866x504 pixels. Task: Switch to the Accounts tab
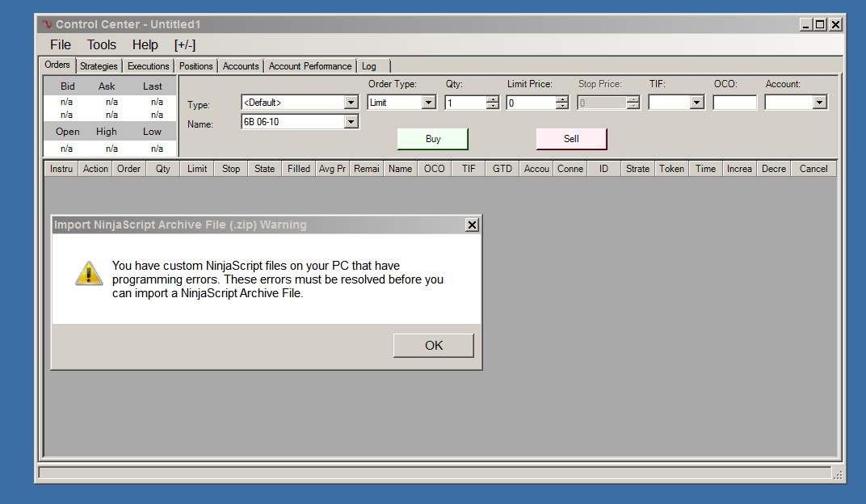pos(241,66)
